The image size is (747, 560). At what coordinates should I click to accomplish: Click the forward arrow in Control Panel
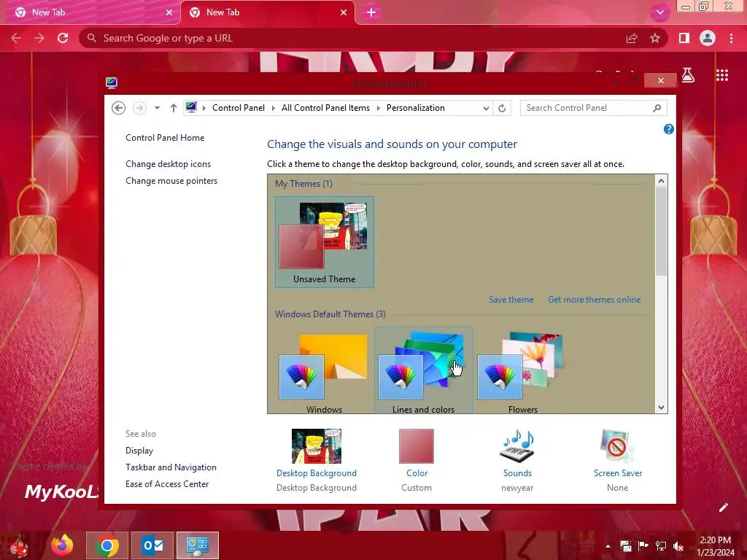[x=139, y=108]
